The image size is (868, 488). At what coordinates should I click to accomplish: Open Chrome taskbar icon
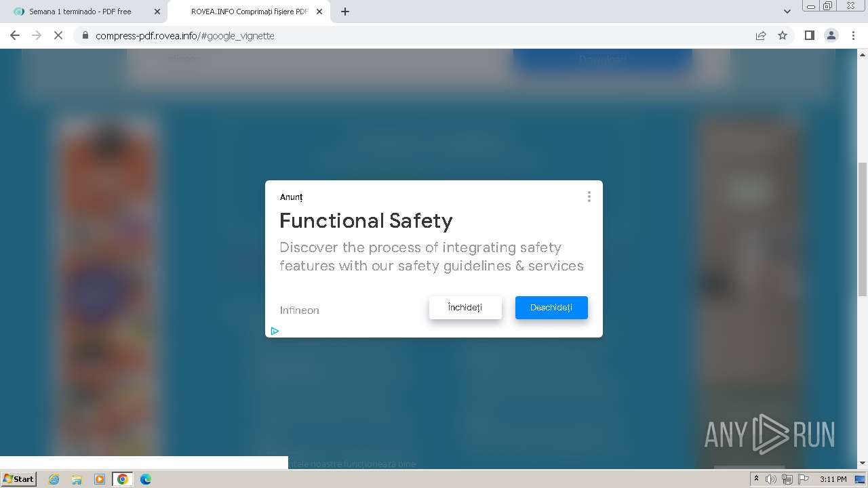point(123,479)
